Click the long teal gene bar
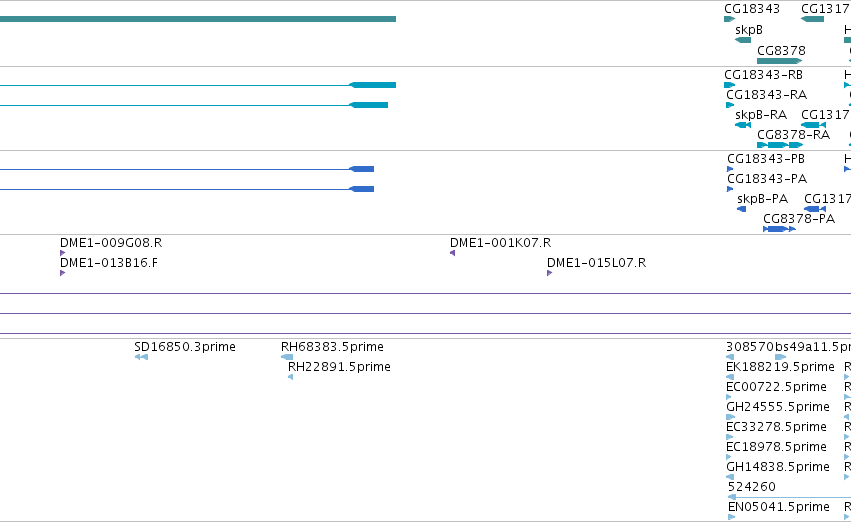The height and width of the screenshot is (522, 851). point(198,19)
